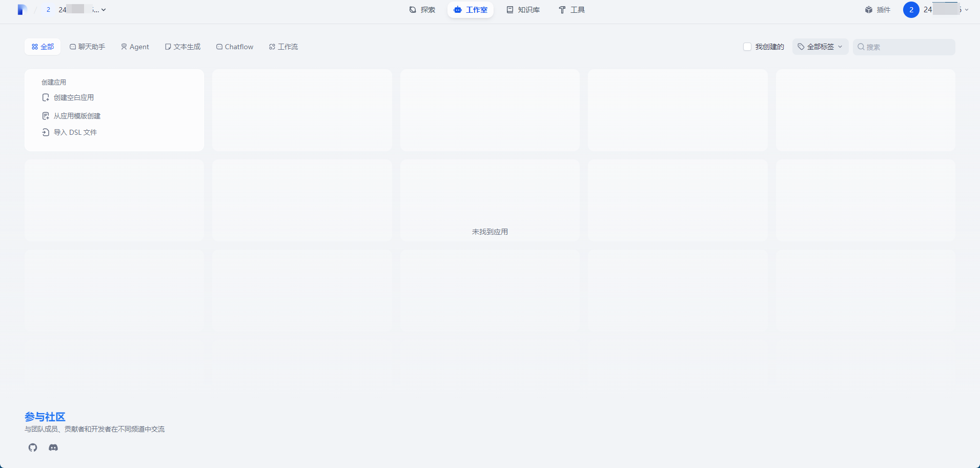Screen dimensions: 980x468
Task: Open the workspace switcher dropdown
Action: (75, 10)
